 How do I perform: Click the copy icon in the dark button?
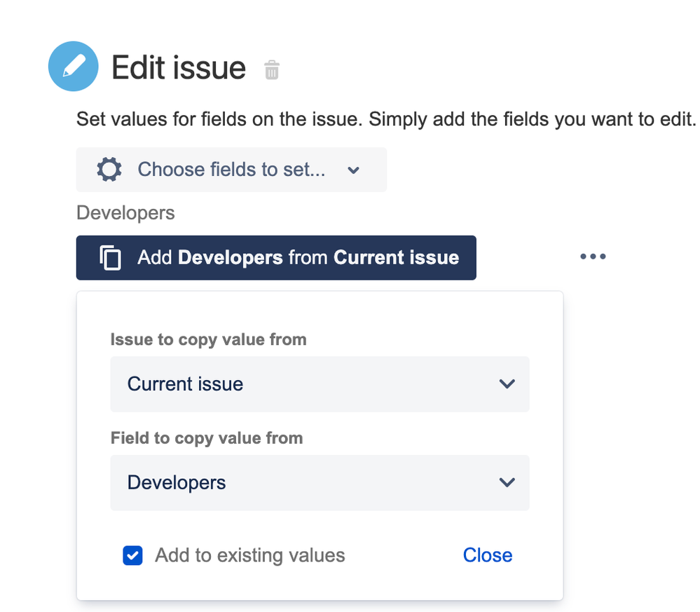point(110,258)
